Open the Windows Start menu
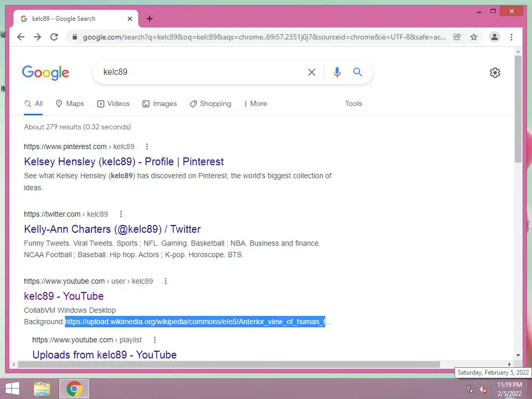The height and width of the screenshot is (399, 532). coord(12,389)
